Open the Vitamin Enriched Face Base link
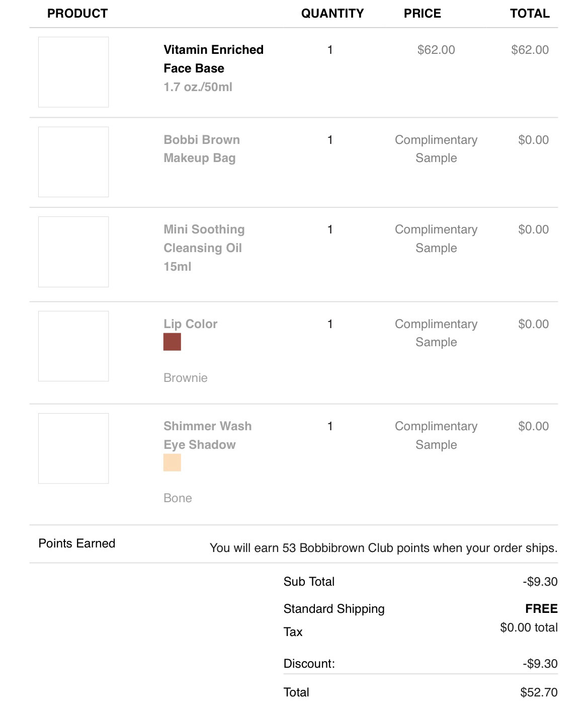The height and width of the screenshot is (710, 588). pyautogui.click(x=213, y=59)
